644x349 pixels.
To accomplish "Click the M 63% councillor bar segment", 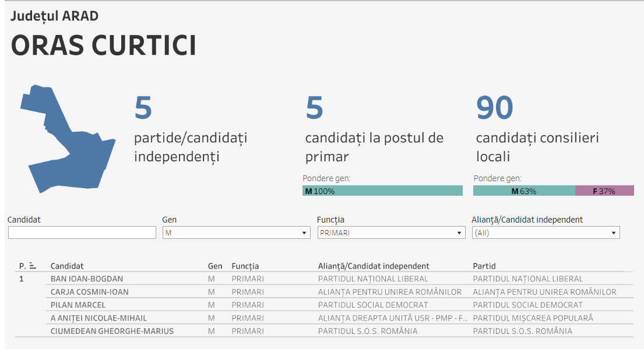I will [x=524, y=191].
